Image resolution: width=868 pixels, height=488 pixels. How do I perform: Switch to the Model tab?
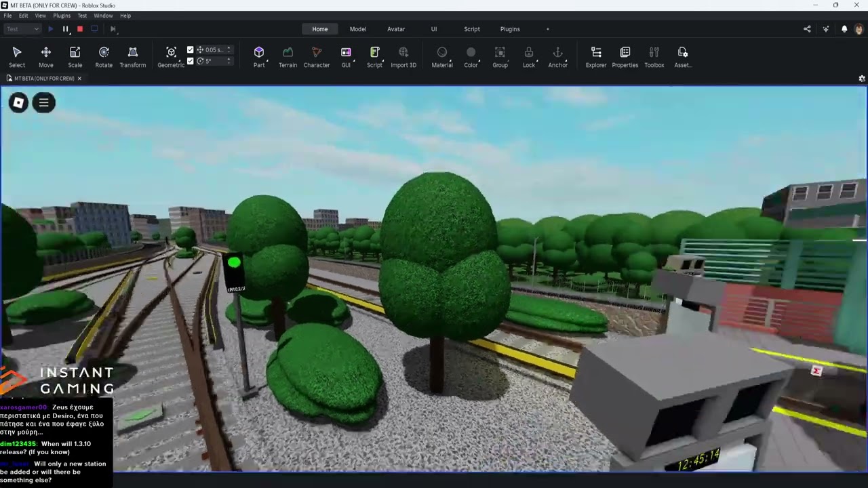point(358,29)
